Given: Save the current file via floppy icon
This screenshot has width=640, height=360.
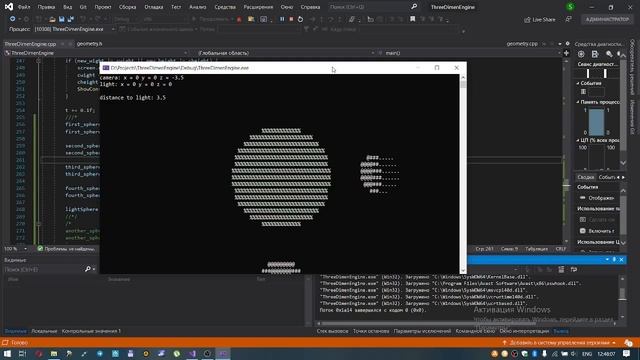Looking at the screenshot, I should (x=61, y=19).
